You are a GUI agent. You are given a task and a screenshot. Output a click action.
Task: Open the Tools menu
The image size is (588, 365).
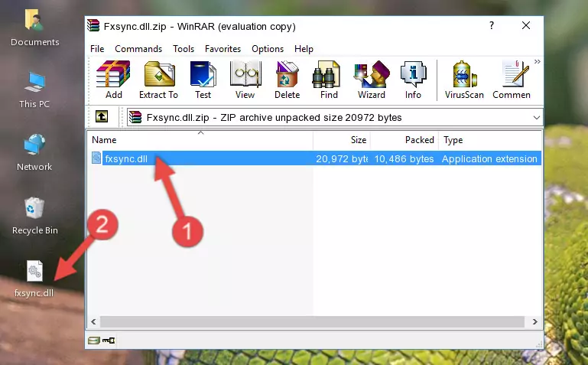(184, 49)
